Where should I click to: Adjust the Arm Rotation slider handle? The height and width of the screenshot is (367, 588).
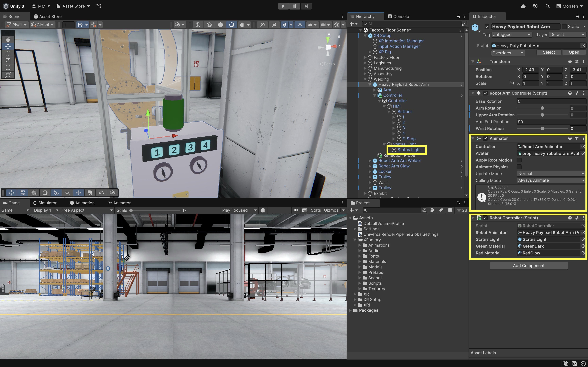542,108
